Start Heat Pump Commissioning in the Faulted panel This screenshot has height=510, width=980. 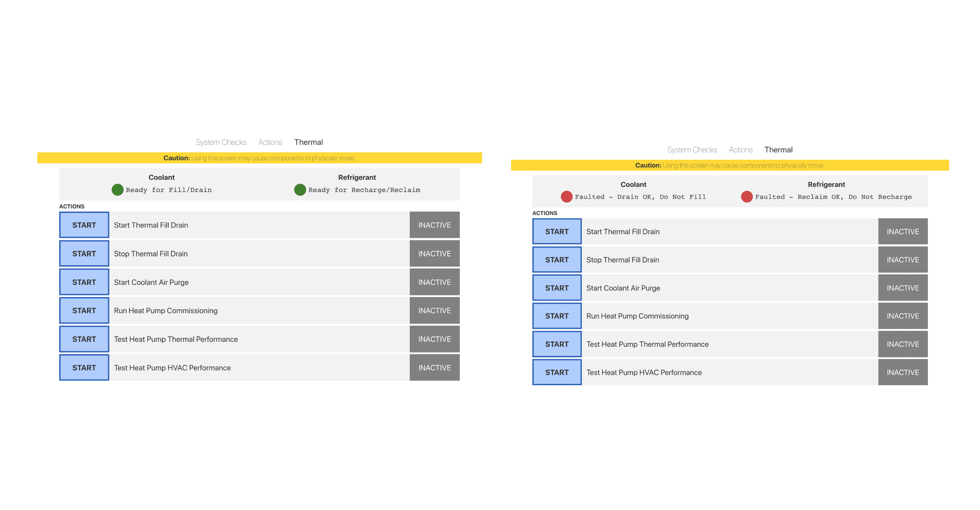coord(557,316)
